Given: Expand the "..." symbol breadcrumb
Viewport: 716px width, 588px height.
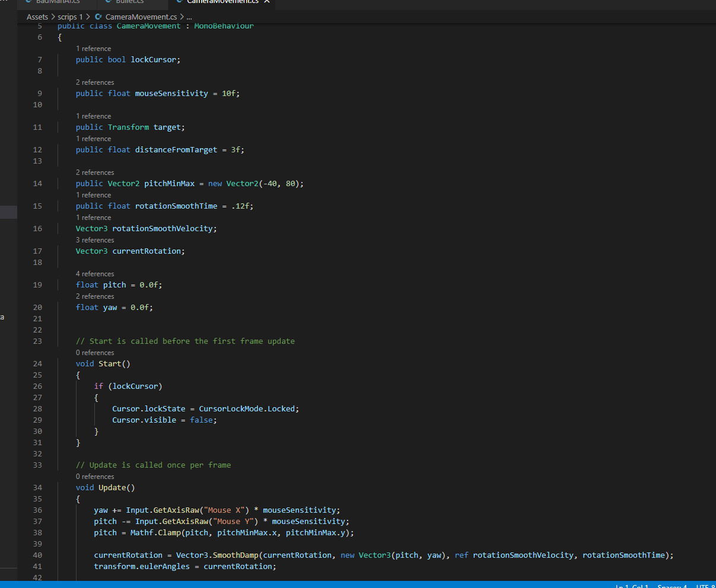Looking at the screenshot, I should tap(189, 17).
